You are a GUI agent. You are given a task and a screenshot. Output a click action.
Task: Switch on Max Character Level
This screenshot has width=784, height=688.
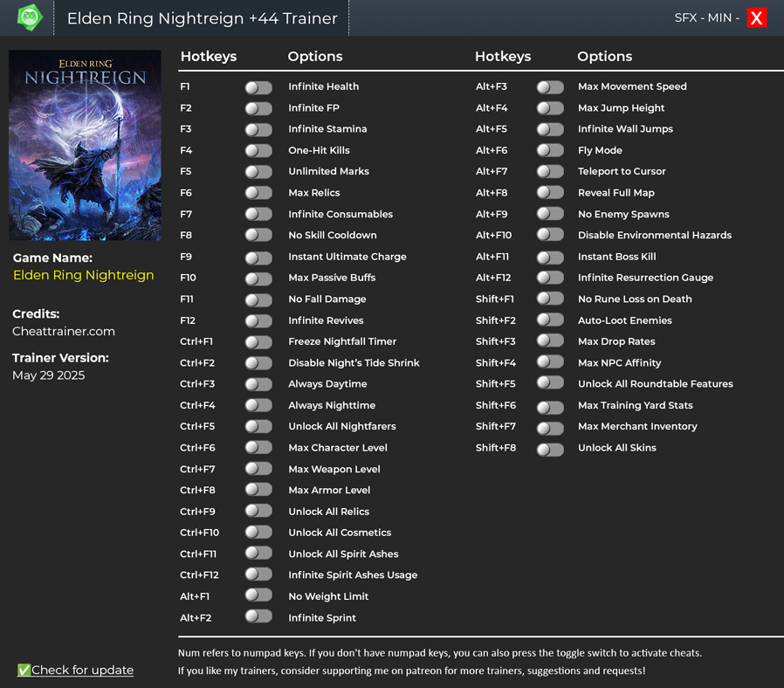point(258,448)
